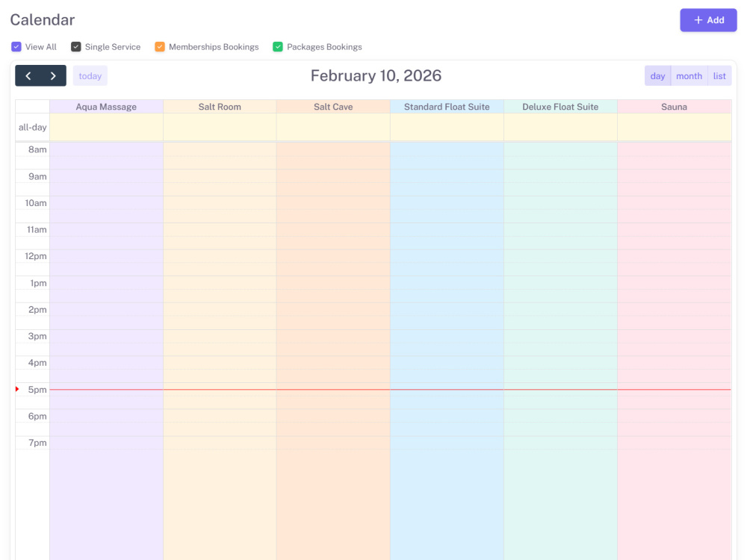Click the 3pm time label
The height and width of the screenshot is (560, 747).
(37, 336)
